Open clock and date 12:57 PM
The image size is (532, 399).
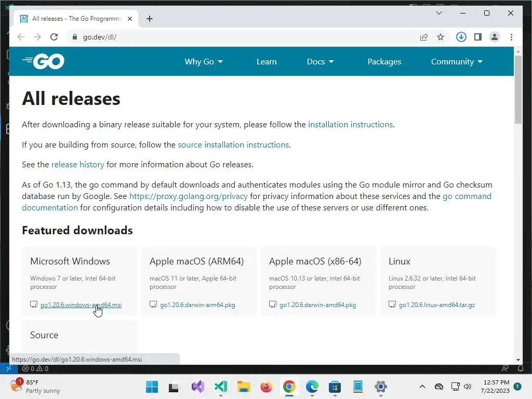(x=495, y=387)
